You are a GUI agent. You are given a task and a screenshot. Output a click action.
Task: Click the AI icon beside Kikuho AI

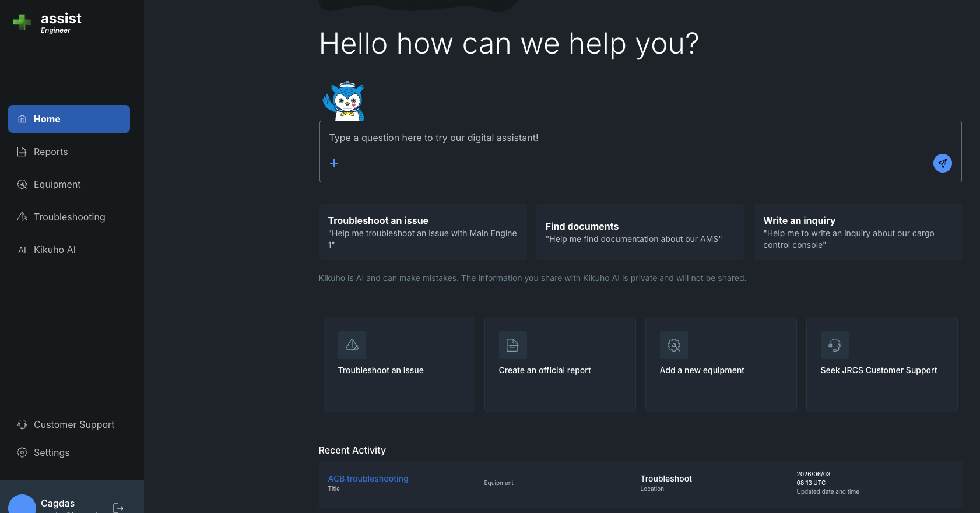pos(22,250)
